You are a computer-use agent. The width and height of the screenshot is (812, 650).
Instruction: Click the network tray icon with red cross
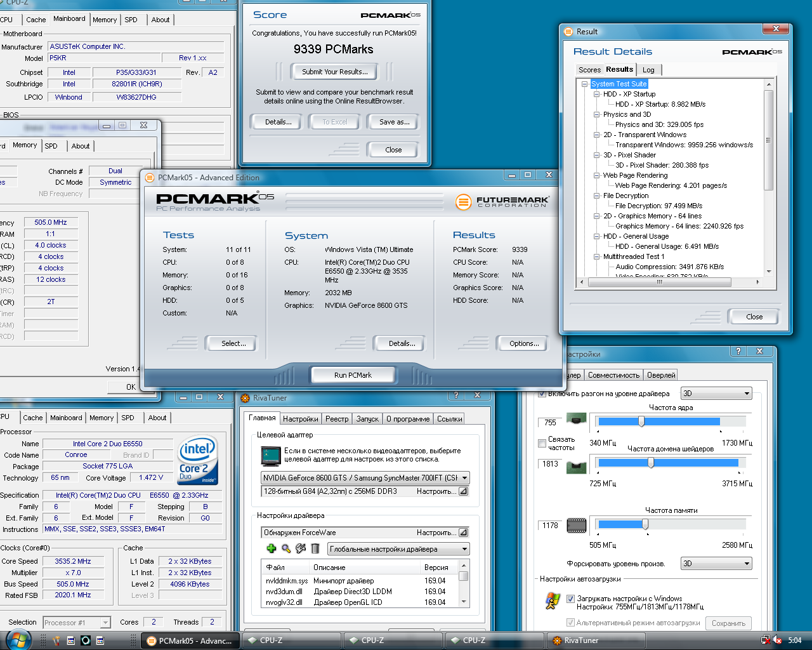point(765,640)
